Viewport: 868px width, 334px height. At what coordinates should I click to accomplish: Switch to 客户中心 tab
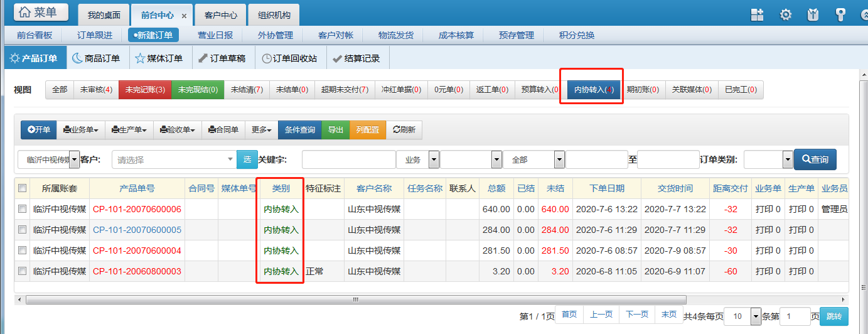pos(220,15)
